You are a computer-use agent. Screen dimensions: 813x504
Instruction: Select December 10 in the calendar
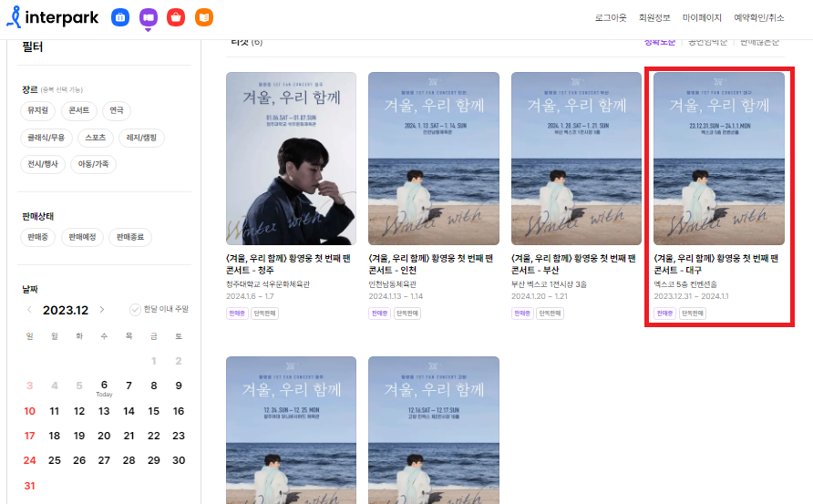point(29,411)
